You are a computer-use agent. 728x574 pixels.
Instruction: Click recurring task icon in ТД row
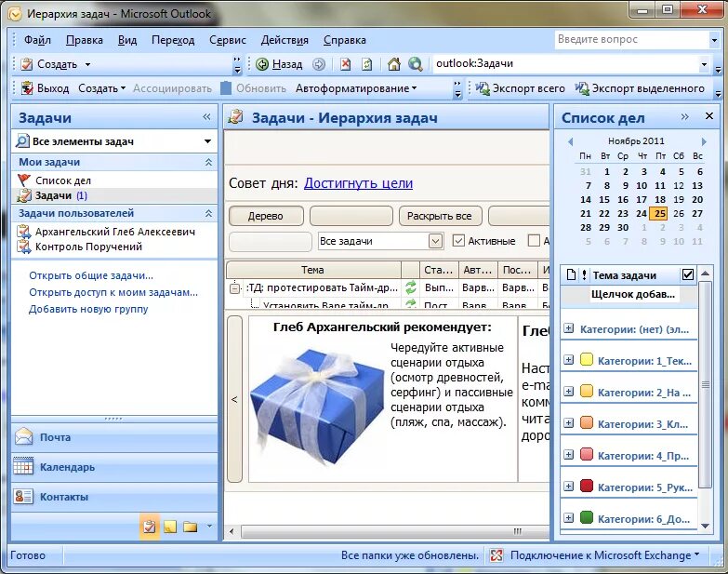[411, 287]
